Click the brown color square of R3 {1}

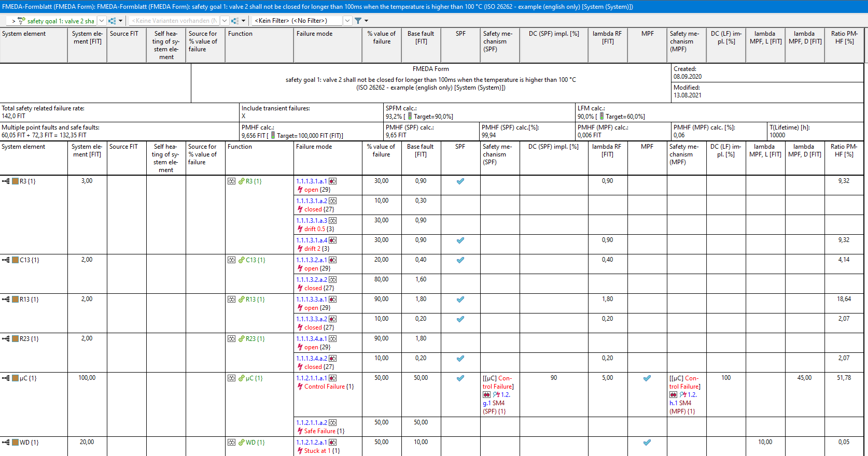(x=16, y=181)
